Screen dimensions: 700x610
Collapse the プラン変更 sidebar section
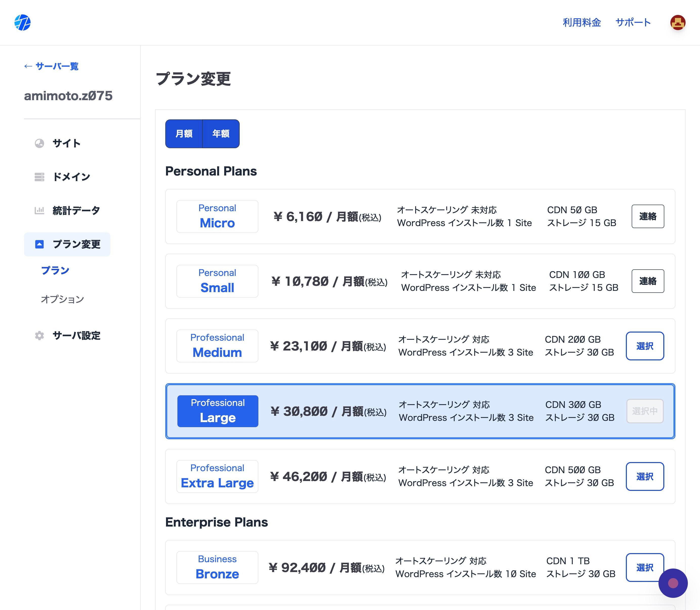point(67,244)
